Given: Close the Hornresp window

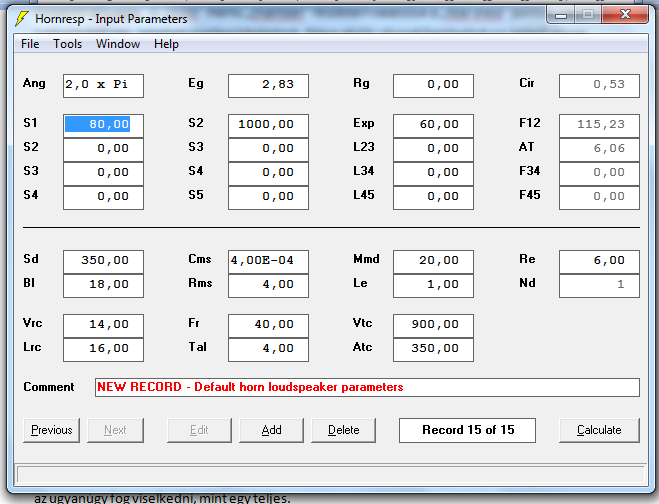Looking at the screenshot, I should [625, 15].
